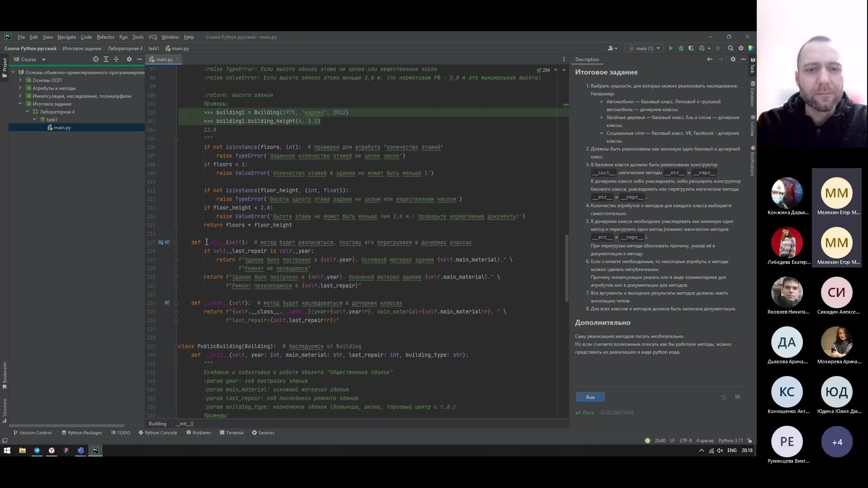868x488 pixels.
Task: Open the VCS menu
Action: [x=153, y=37]
